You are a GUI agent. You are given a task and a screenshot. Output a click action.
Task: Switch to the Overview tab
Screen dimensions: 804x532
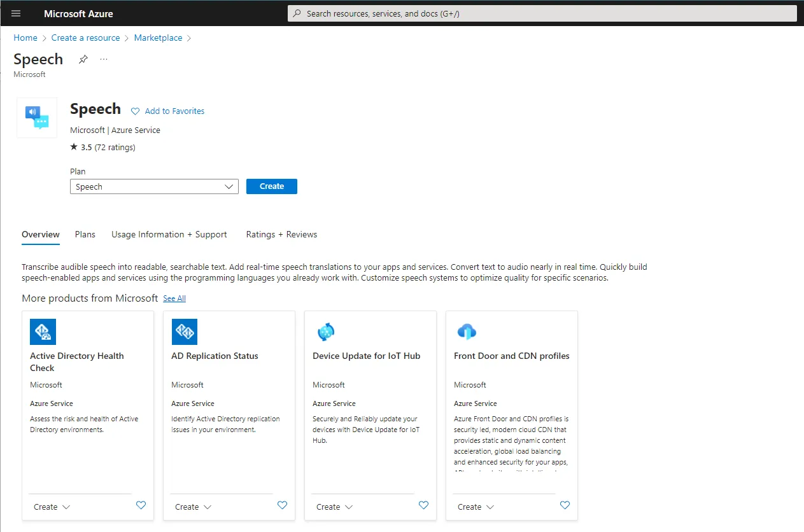tap(41, 234)
